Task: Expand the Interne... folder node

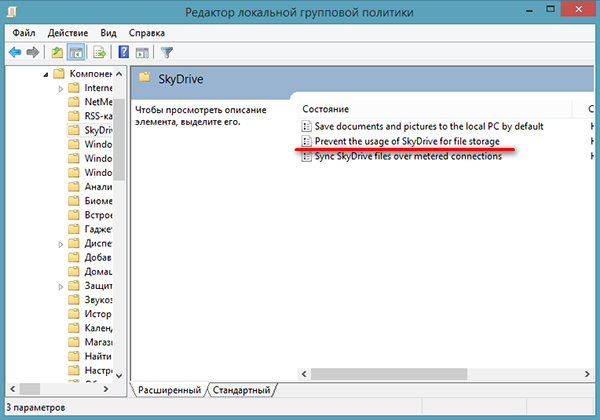Action: (x=60, y=89)
